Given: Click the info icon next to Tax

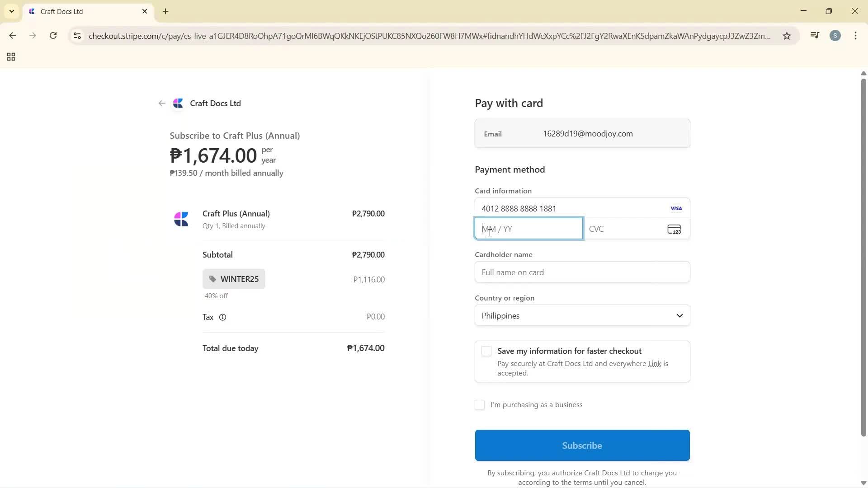Looking at the screenshot, I should click(222, 317).
